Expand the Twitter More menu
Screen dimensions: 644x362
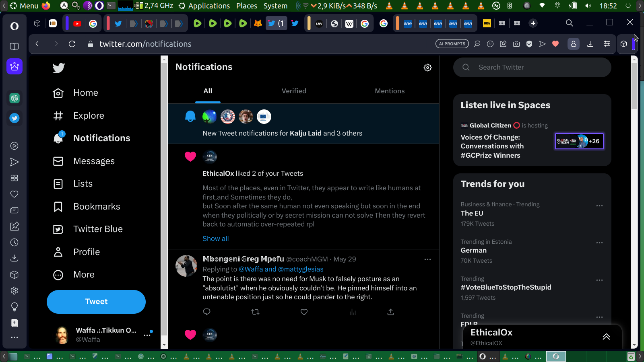point(74,275)
